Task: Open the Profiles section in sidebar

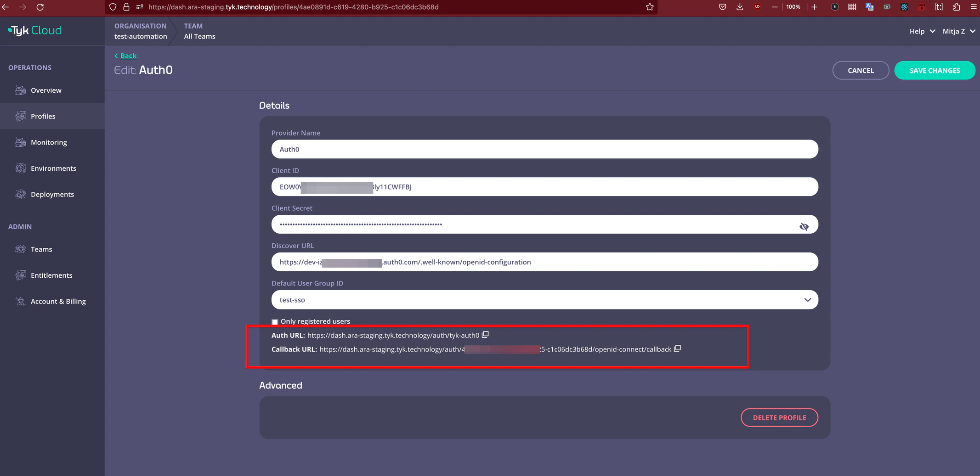Action: coord(44,116)
